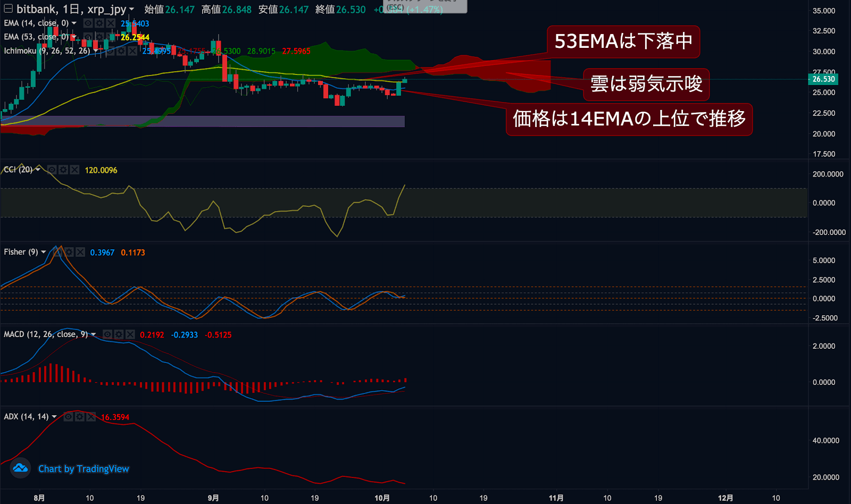This screenshot has height=504, width=851.
Task: Open settings gear for EMA 14 indicator
Action: click(x=99, y=23)
